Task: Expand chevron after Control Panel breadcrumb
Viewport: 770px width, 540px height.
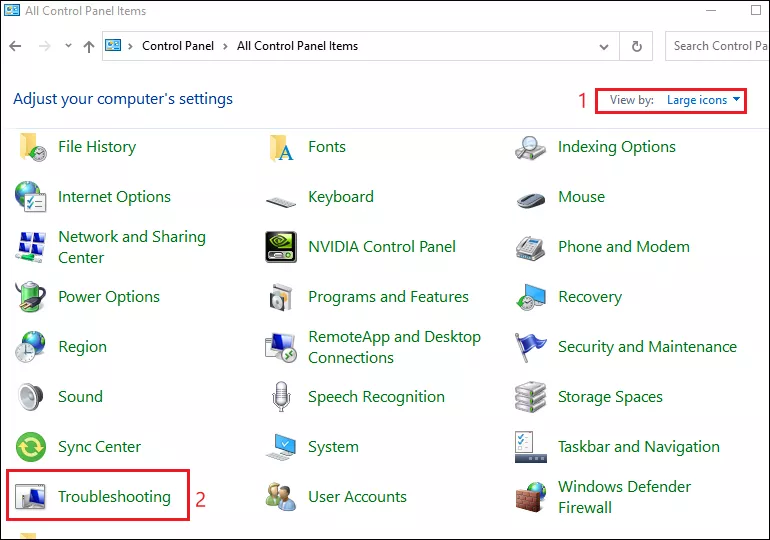Action: pos(225,46)
